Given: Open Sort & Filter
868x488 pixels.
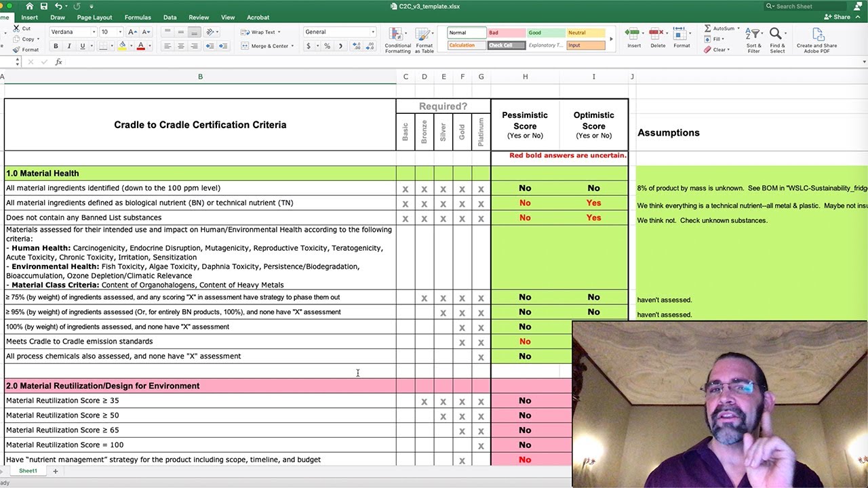Looking at the screenshot, I should tap(753, 40).
